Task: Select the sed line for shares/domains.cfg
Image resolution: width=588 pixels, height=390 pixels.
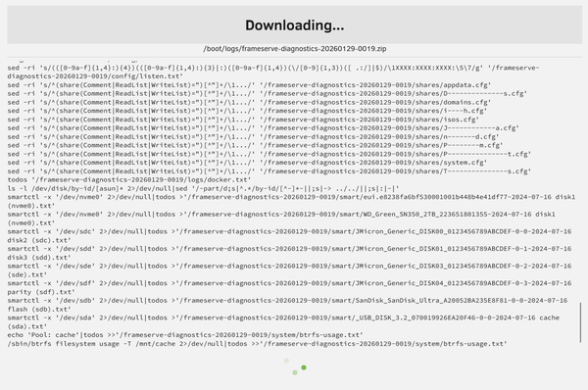Action: click(x=249, y=102)
